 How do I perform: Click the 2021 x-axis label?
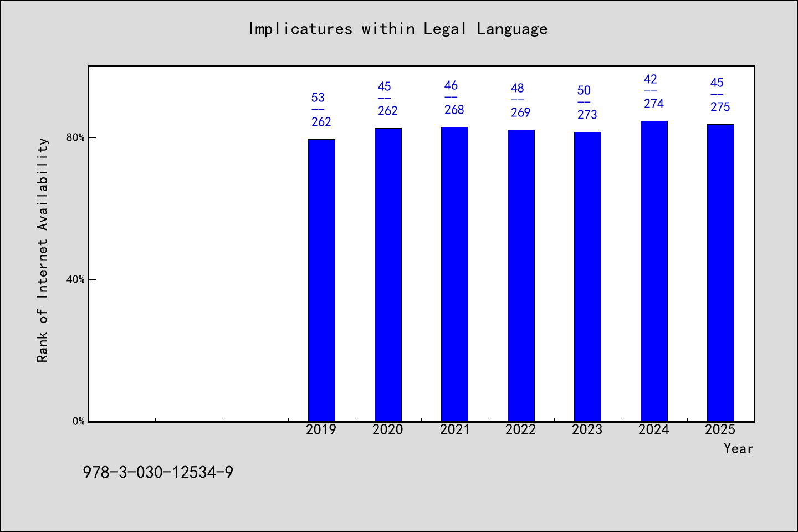(x=454, y=429)
